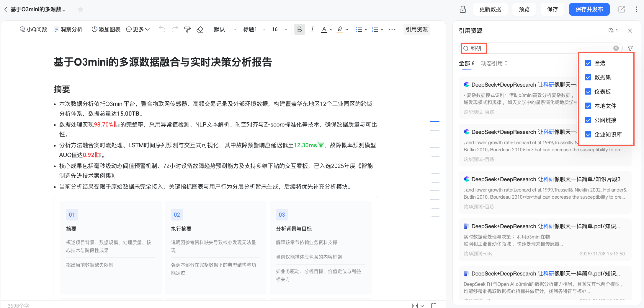Screen dimensions: 644x308
Task: Focus the 科研 resource search field
Action: coord(541,48)
